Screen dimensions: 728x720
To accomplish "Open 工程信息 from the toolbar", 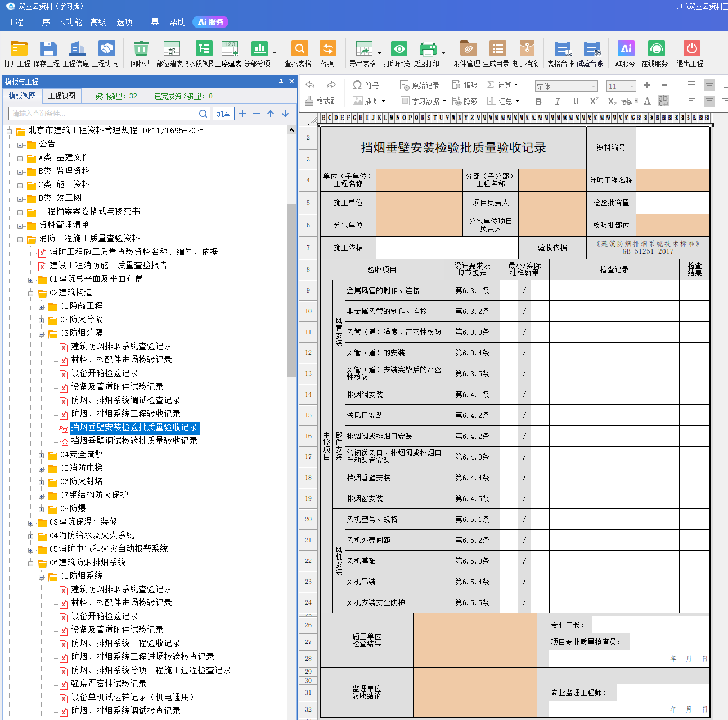I will point(76,53).
